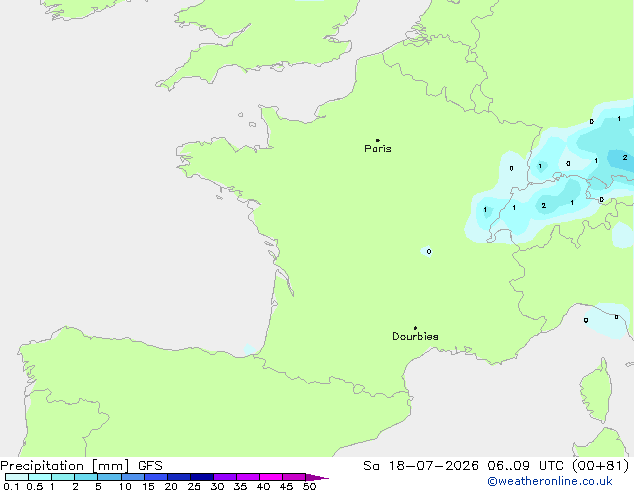Pick the 25–30 mm dark navy legend swatch
The height and width of the screenshot is (490, 634).
(x=202, y=477)
